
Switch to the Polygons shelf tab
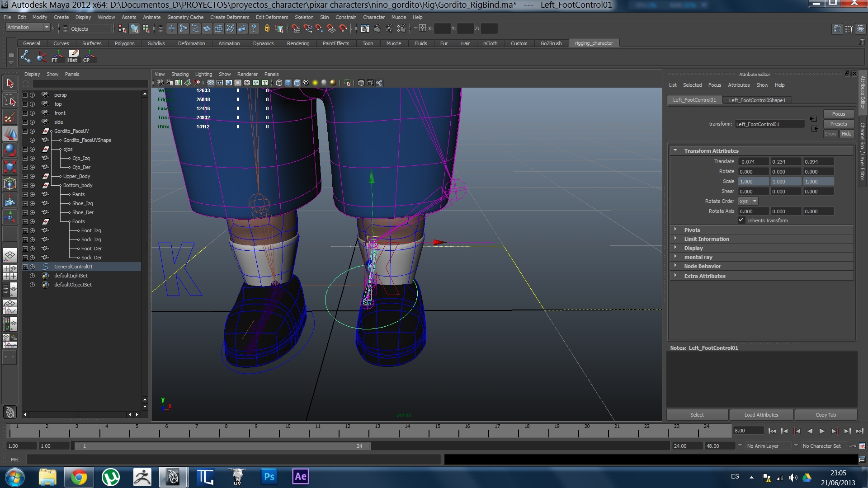tap(124, 43)
